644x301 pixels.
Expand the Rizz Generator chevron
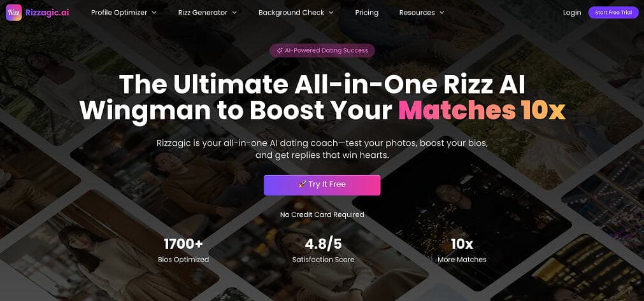click(234, 13)
